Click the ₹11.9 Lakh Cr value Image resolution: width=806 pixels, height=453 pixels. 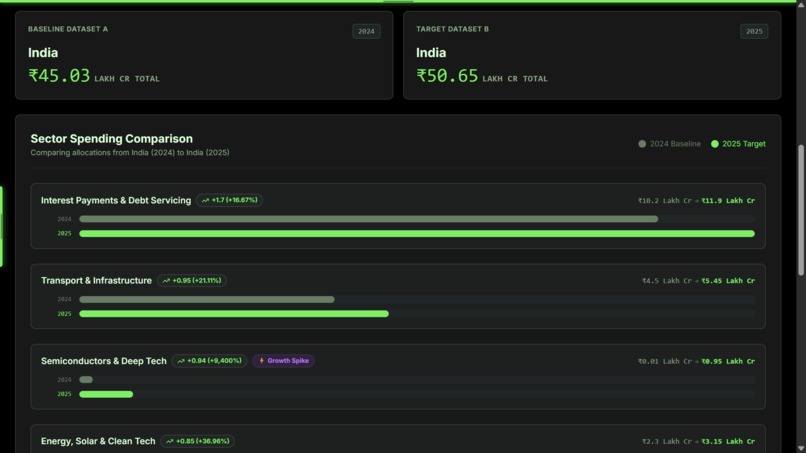click(728, 201)
